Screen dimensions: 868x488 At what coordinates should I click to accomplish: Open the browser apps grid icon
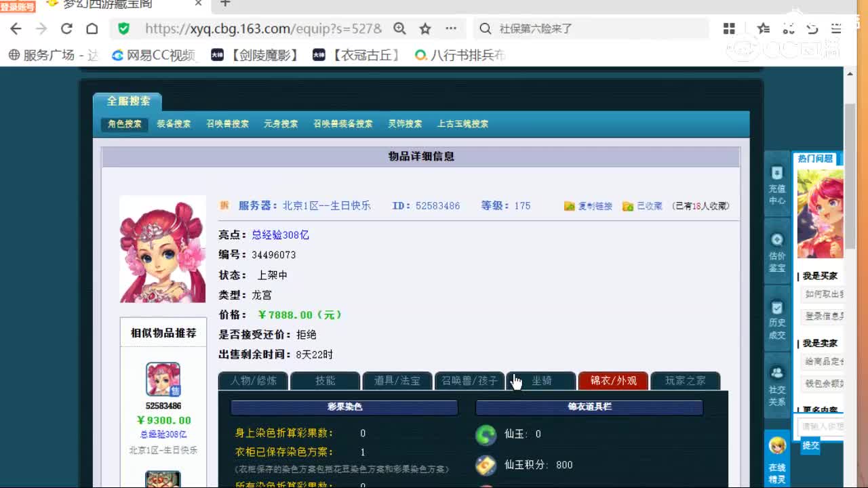pos(729,28)
